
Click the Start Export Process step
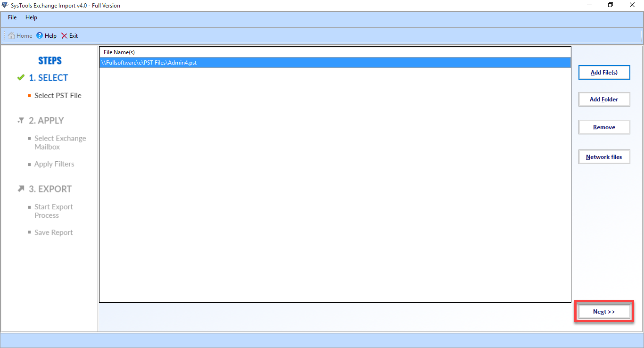point(54,211)
